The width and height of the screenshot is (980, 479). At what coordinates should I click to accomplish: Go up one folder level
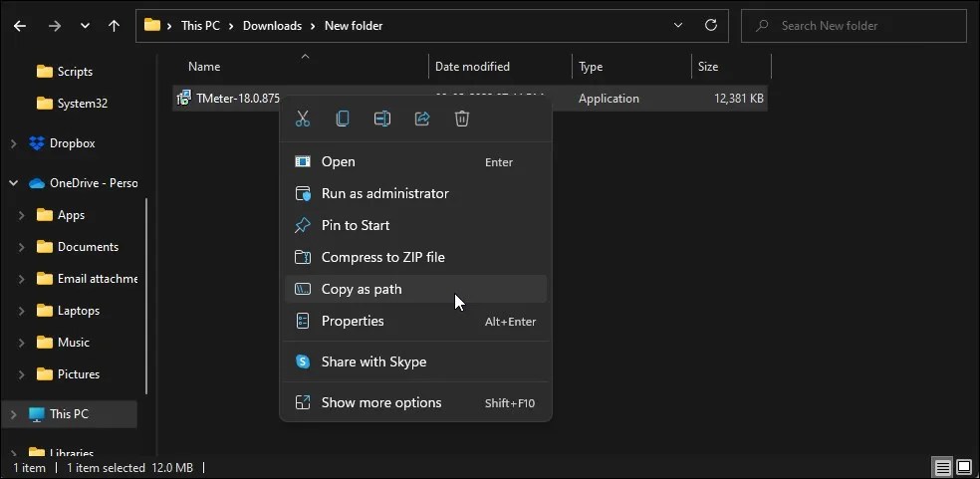[x=114, y=26]
